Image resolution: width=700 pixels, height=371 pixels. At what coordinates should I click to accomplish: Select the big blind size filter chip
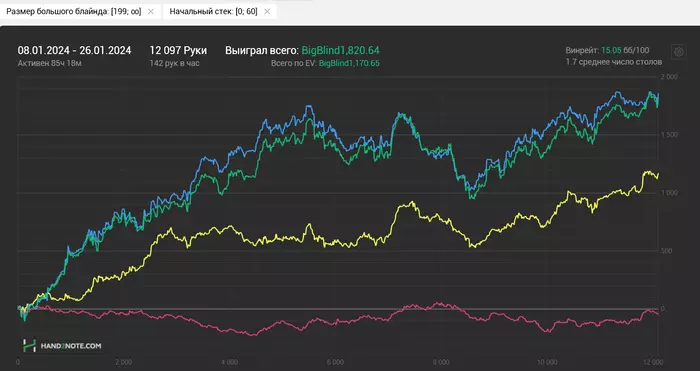pos(80,12)
